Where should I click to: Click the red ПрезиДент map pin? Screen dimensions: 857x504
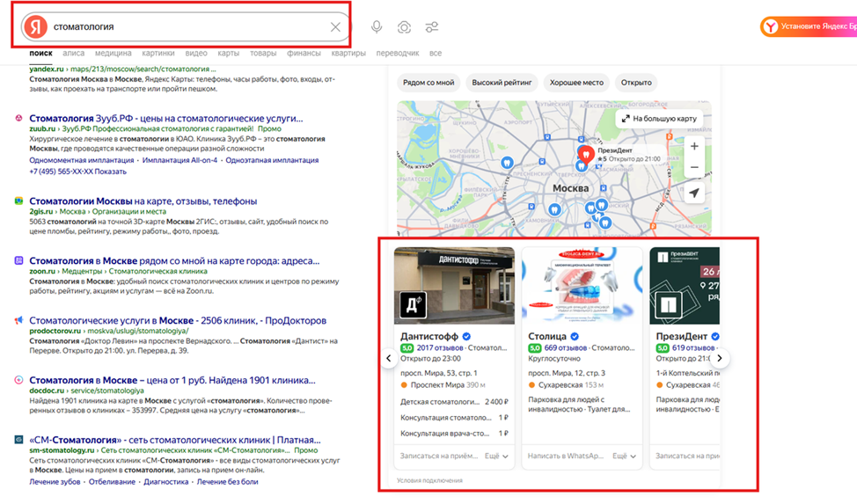tap(586, 154)
